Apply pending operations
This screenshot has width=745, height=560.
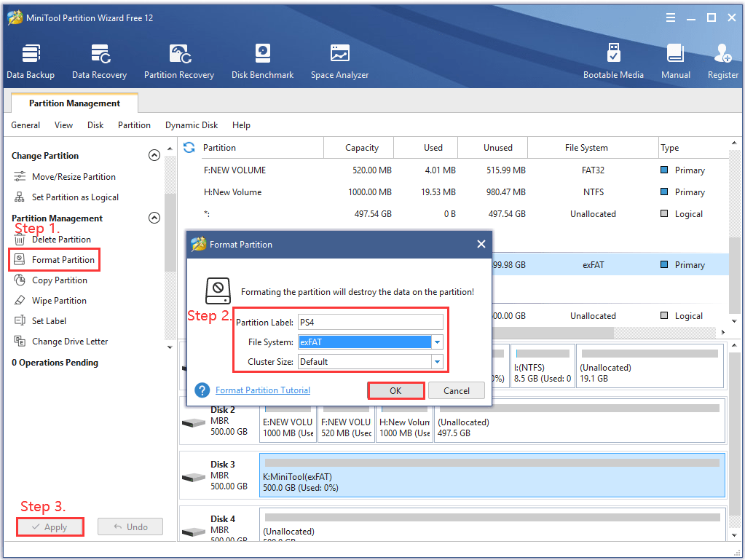tap(50, 527)
